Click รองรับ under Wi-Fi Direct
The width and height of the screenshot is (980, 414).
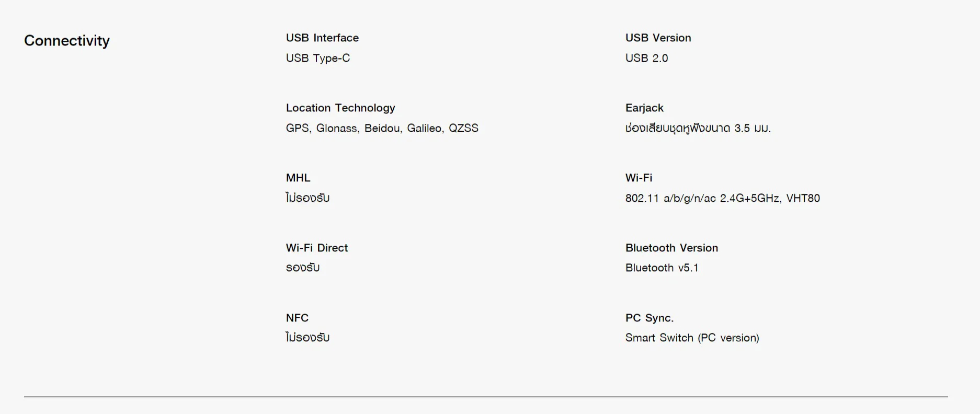click(302, 268)
